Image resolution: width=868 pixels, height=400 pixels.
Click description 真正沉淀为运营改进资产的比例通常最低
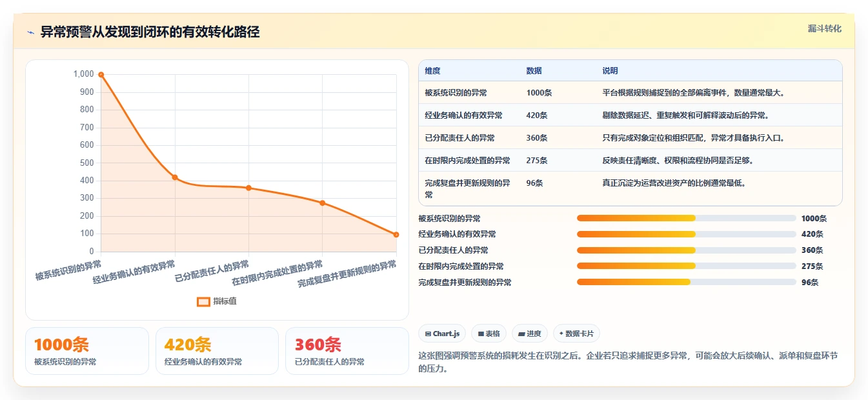point(674,183)
